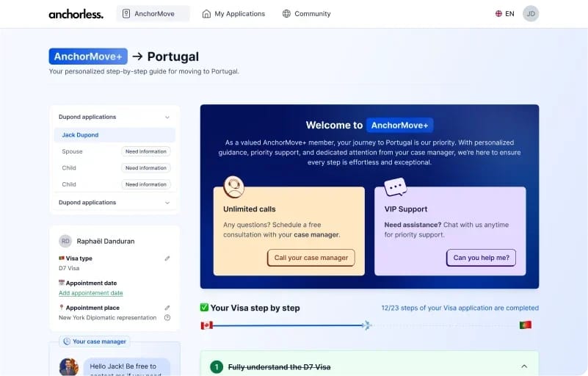Screen dimensions: 588x376
Task: Click the case manager profile photo
Action: click(x=69, y=366)
